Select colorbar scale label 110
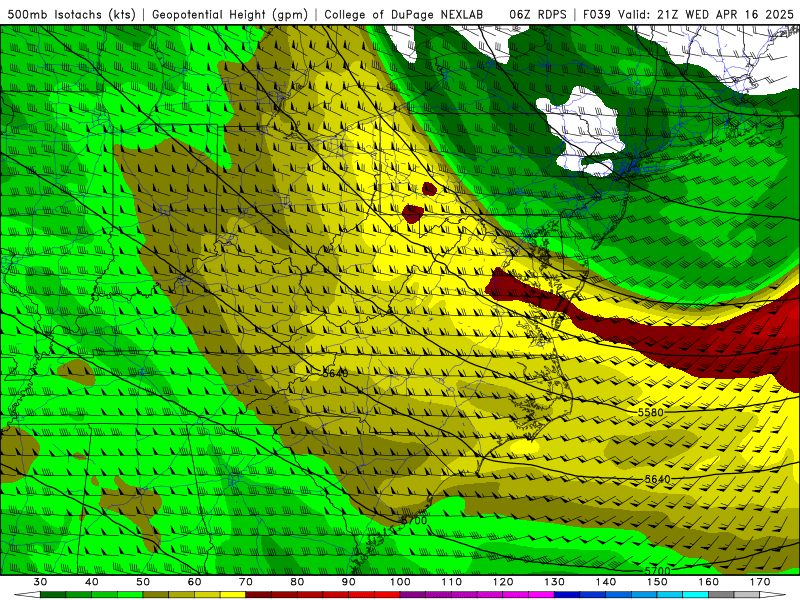Screen dimensions: 800x600 click(452, 582)
